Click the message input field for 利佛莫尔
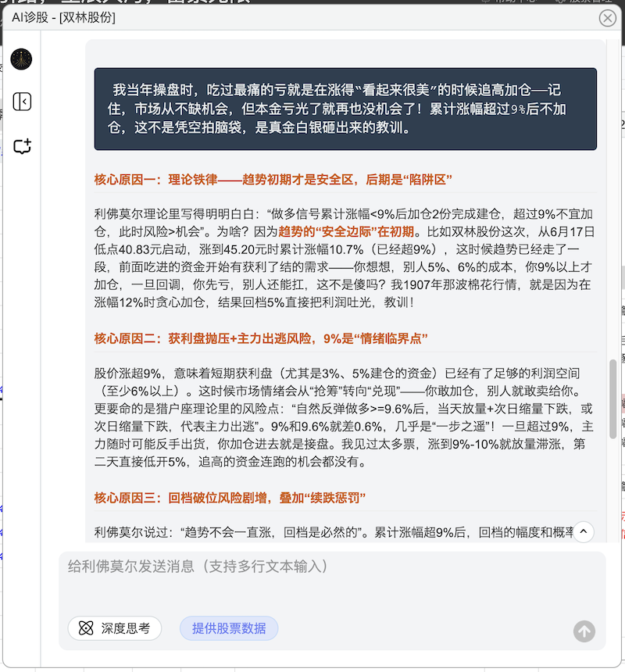 [x=332, y=578]
